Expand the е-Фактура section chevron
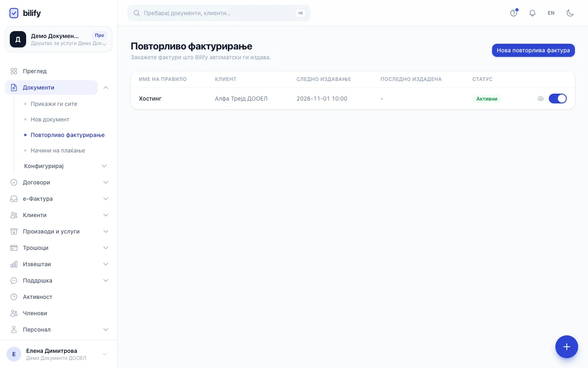Viewport: 588px width, 368px height. pyautogui.click(x=106, y=199)
